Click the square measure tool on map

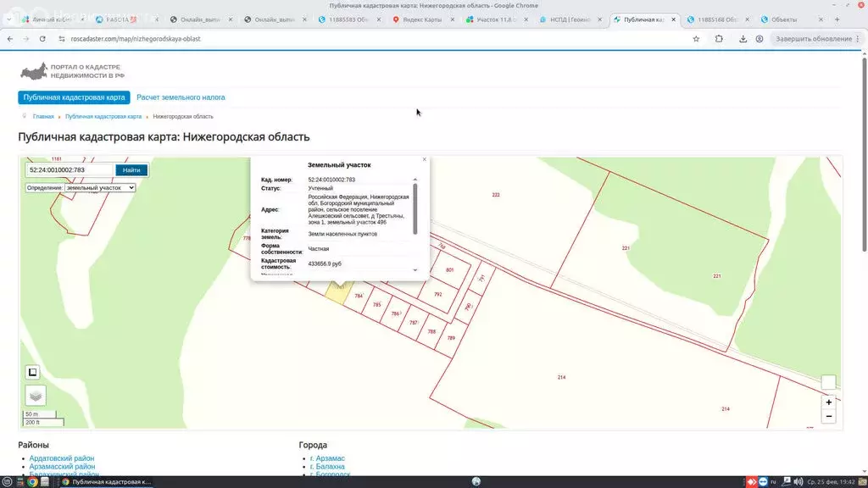(33, 372)
